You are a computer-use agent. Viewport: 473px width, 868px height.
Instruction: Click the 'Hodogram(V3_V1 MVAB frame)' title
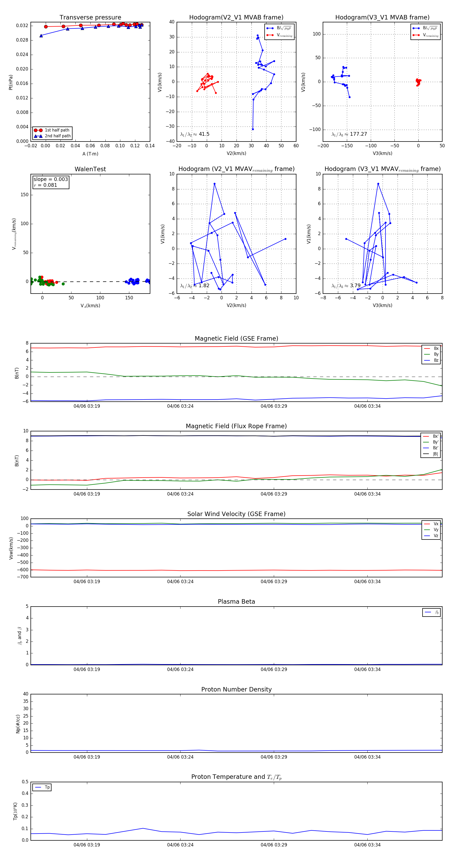[382, 18]
